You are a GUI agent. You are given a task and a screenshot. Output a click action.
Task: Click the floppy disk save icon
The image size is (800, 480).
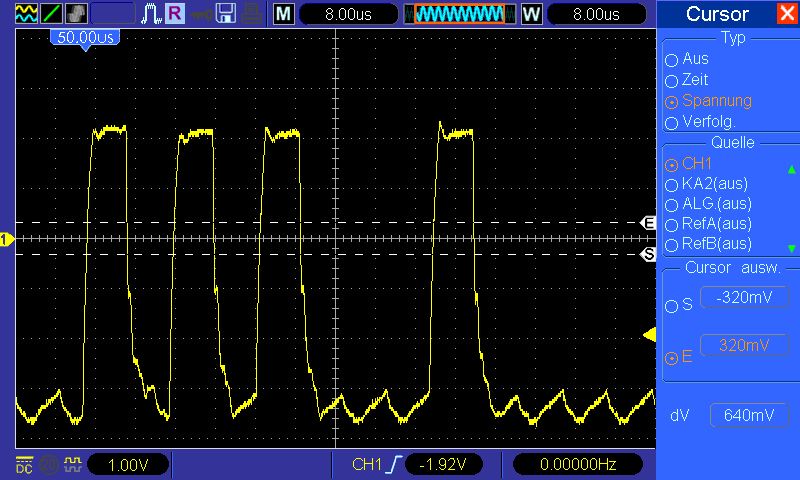[226, 14]
